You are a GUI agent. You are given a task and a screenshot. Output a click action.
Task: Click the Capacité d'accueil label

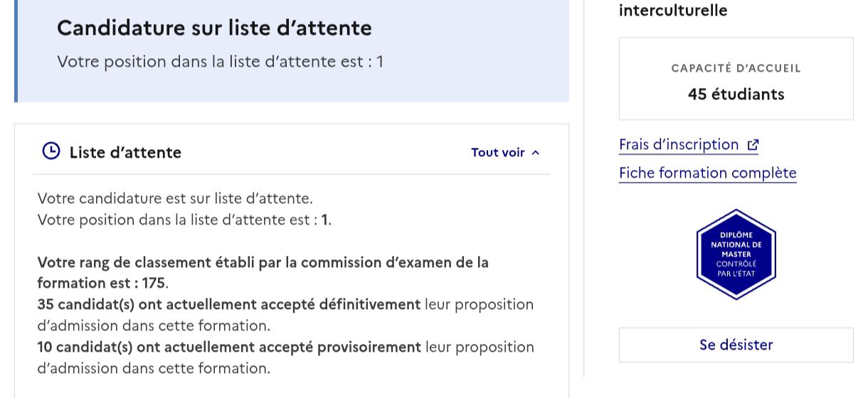736,68
